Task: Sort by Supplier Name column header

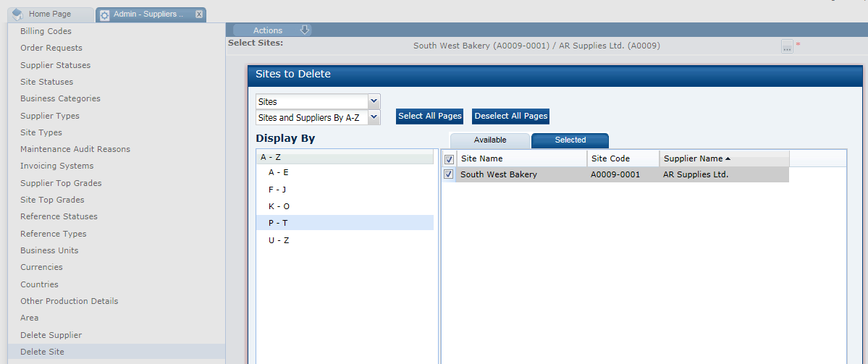Action: 724,158
